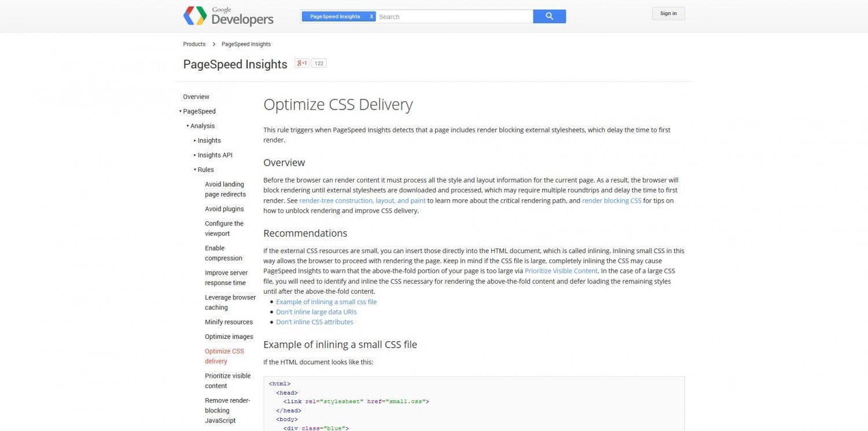The height and width of the screenshot is (431, 868).
Task: Click the PageSpeed Insights page title
Action: coord(235,64)
